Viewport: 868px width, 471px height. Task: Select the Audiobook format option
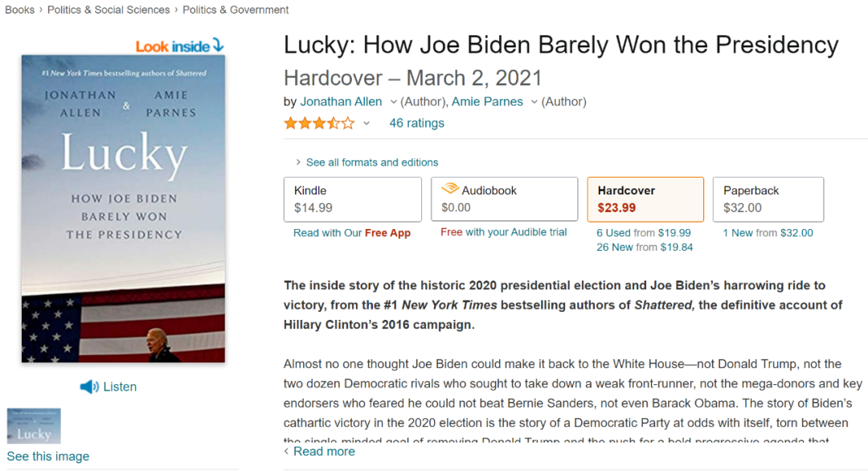[504, 199]
